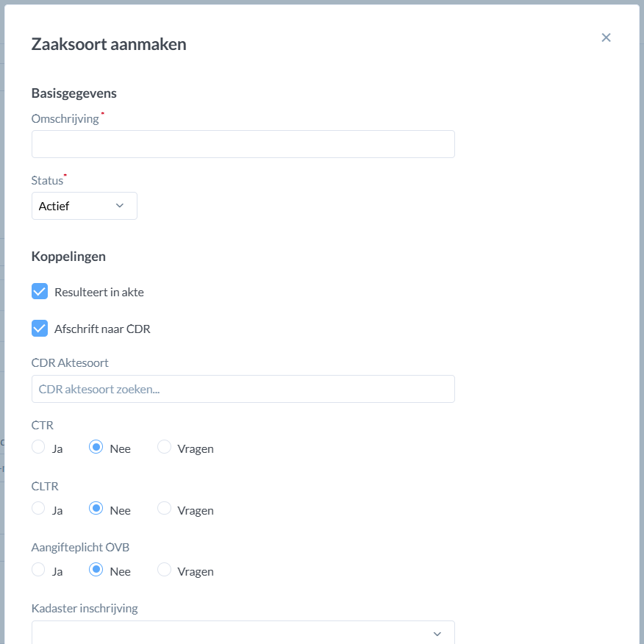The image size is (644, 644).
Task: Uncheck the Resulteert in akte checkbox
Action: (x=40, y=292)
